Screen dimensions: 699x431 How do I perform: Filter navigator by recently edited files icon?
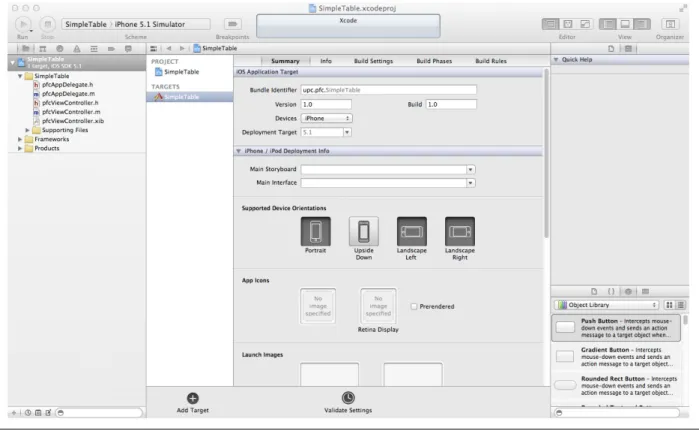(28, 413)
